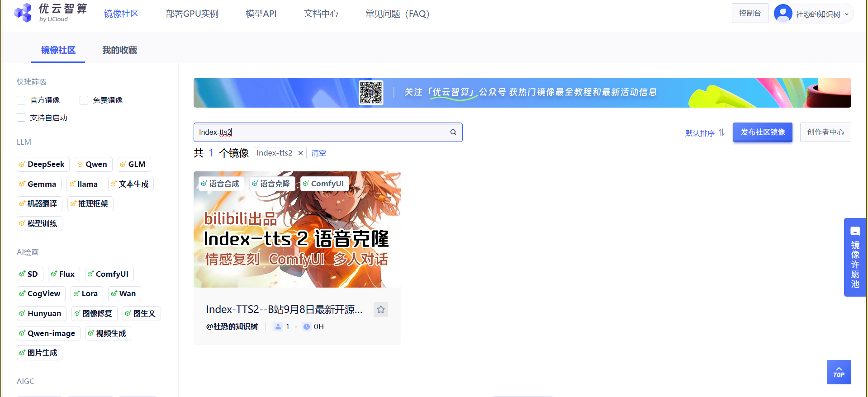Filter by Wan tag
The width and height of the screenshot is (868, 397).
124,293
